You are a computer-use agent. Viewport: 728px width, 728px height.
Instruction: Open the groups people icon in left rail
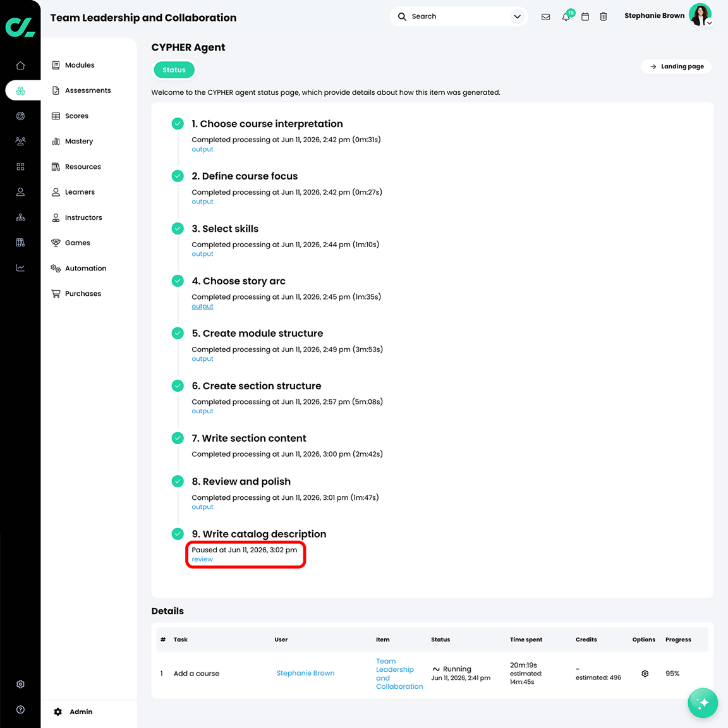tap(20, 141)
